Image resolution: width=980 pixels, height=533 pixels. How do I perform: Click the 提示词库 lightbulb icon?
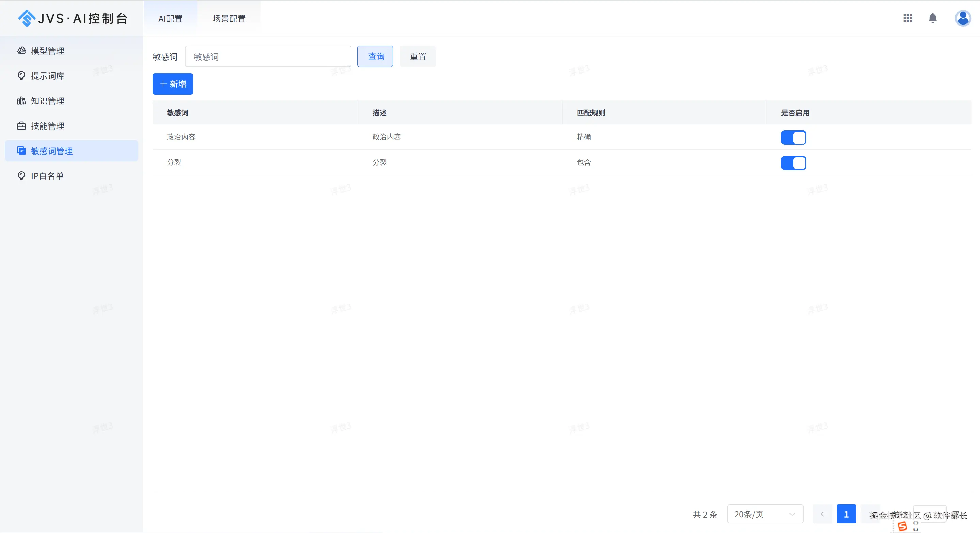(x=22, y=76)
